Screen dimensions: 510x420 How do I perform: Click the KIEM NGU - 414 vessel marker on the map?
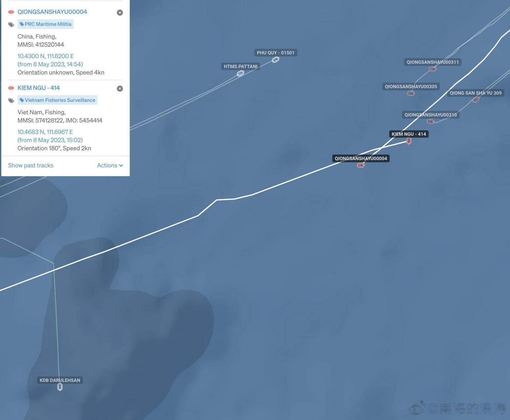[x=409, y=141]
